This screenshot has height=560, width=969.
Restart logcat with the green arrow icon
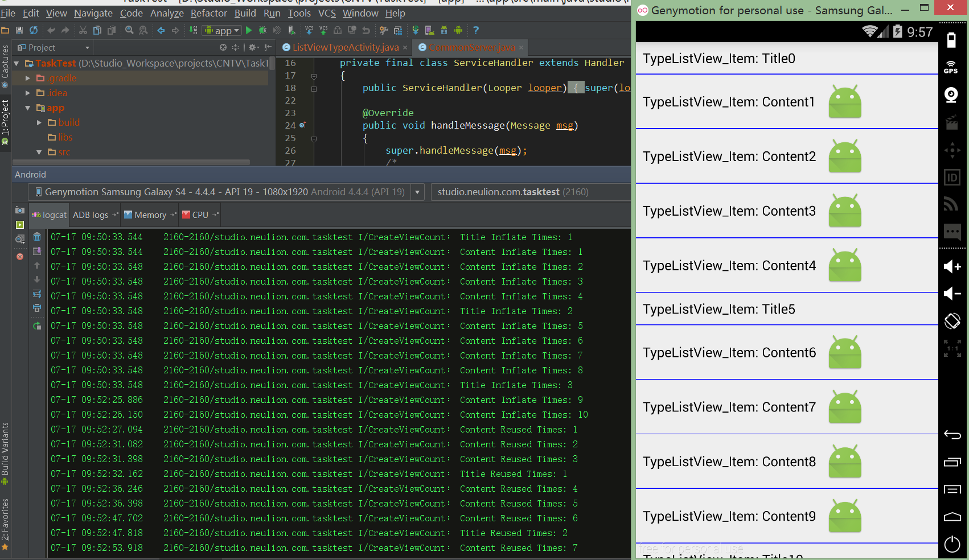(x=37, y=326)
